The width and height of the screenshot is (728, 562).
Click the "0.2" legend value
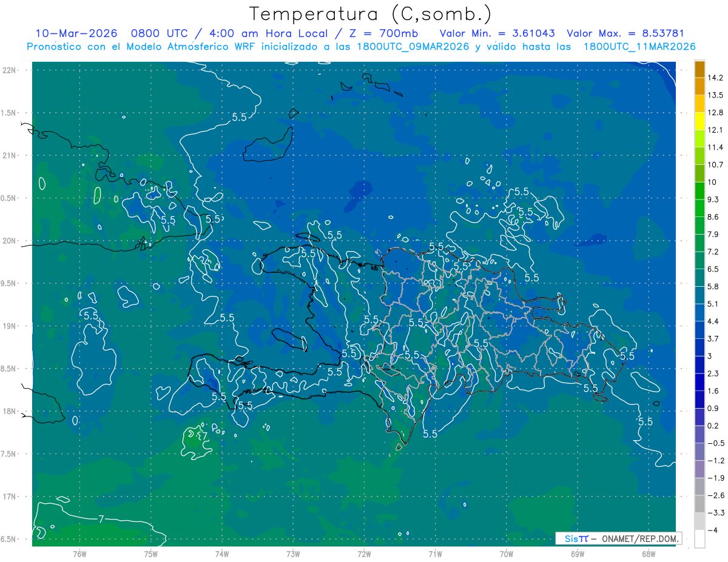pyautogui.click(x=715, y=426)
